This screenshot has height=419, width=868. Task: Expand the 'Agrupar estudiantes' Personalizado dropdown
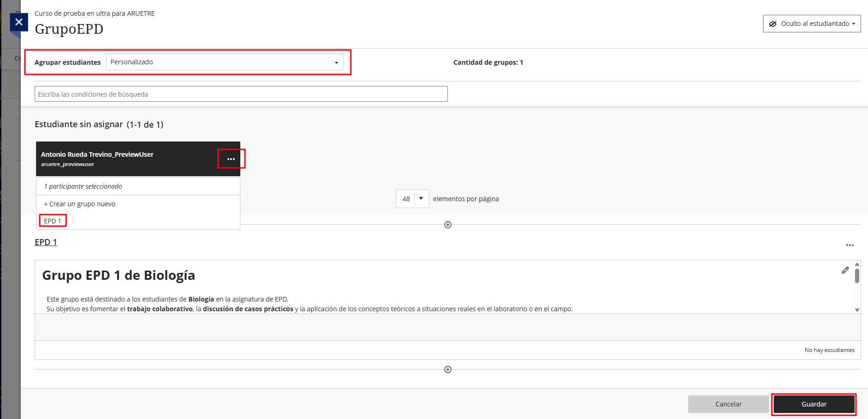click(225, 62)
